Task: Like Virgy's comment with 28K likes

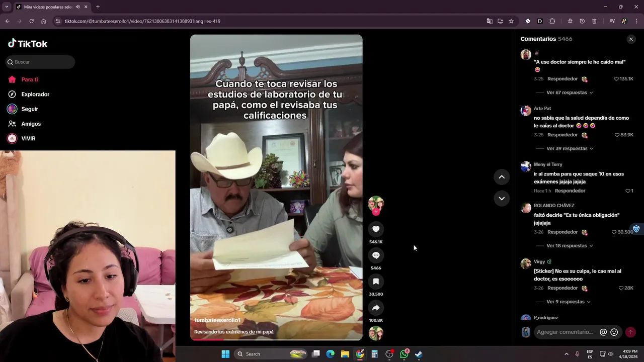Action: click(x=621, y=288)
